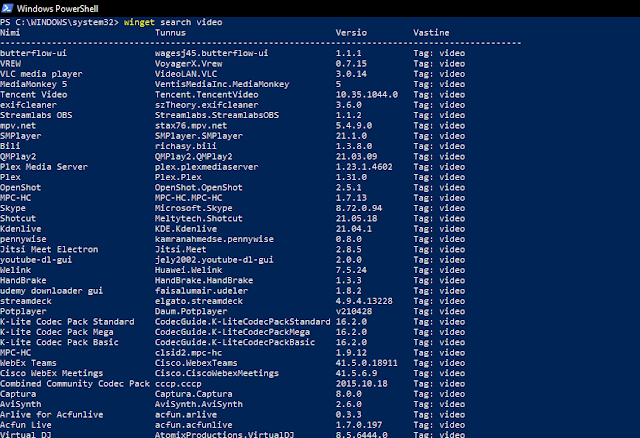This screenshot has width=640, height=438.
Task: Click version '10.35.1044.0'
Action: [367, 95]
